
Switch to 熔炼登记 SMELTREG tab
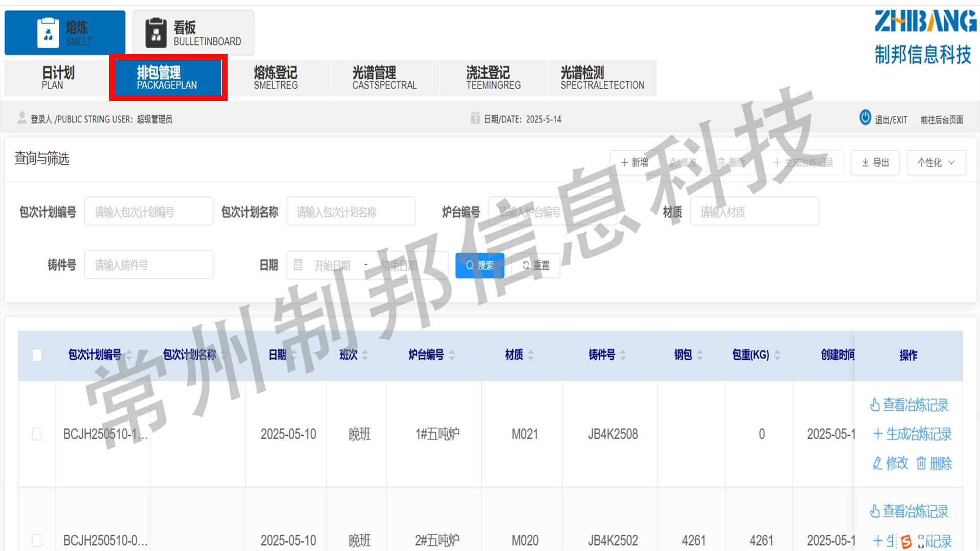[276, 78]
